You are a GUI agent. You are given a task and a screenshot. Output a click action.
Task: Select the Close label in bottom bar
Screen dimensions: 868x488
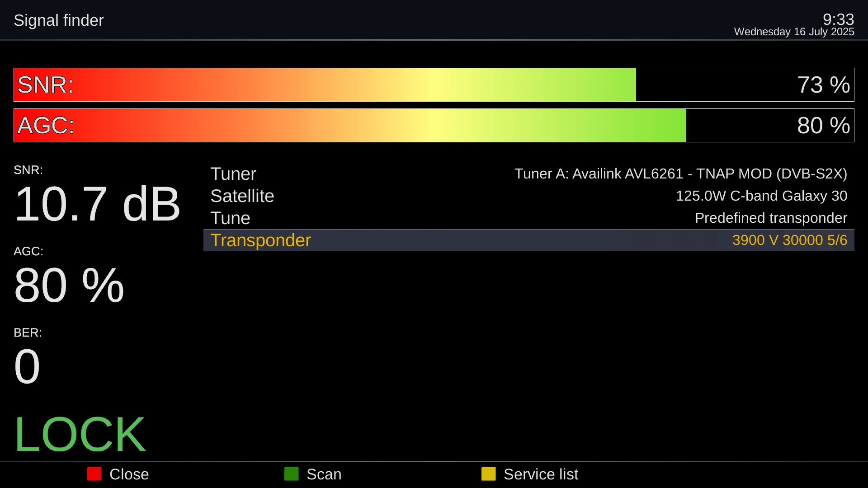point(129,474)
